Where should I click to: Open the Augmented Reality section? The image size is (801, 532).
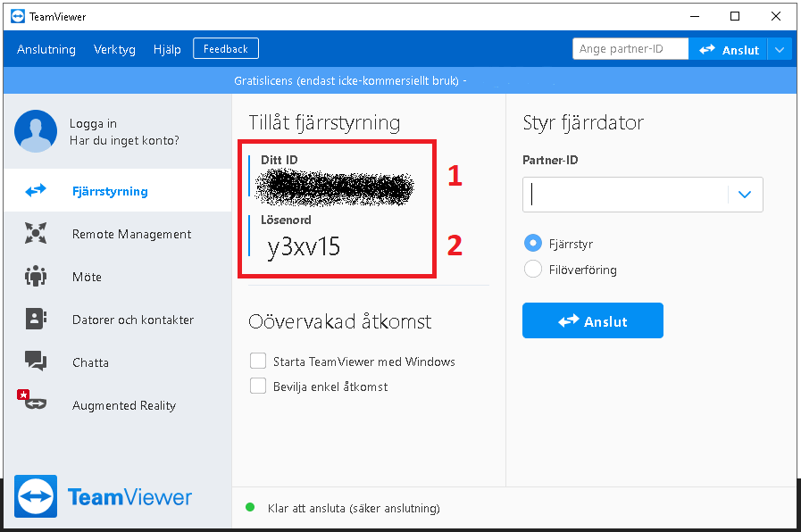[118, 405]
